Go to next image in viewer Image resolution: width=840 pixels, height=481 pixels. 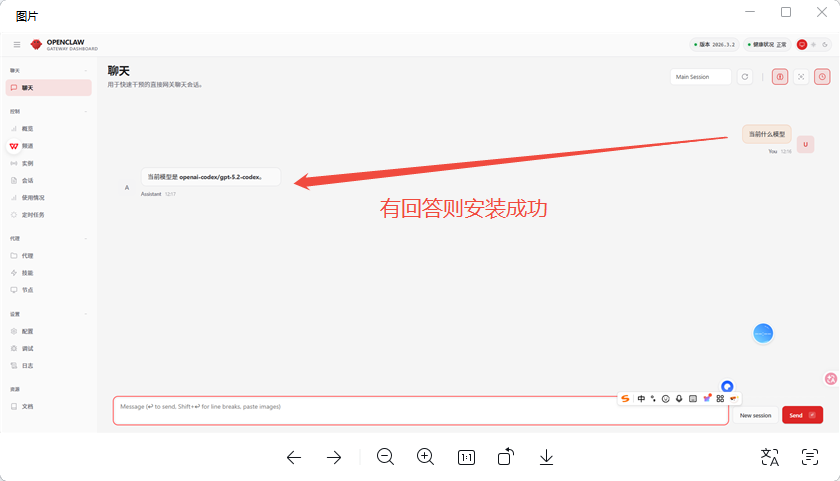(x=334, y=457)
